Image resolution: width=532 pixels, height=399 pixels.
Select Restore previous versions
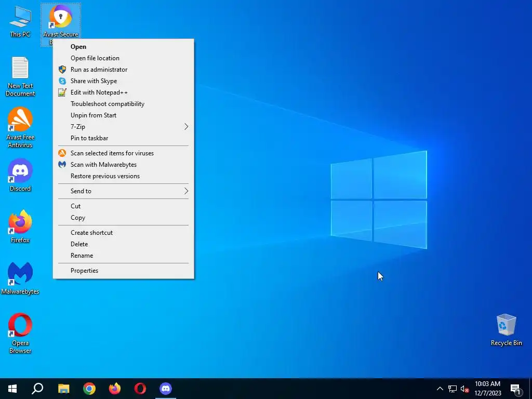[124, 176]
